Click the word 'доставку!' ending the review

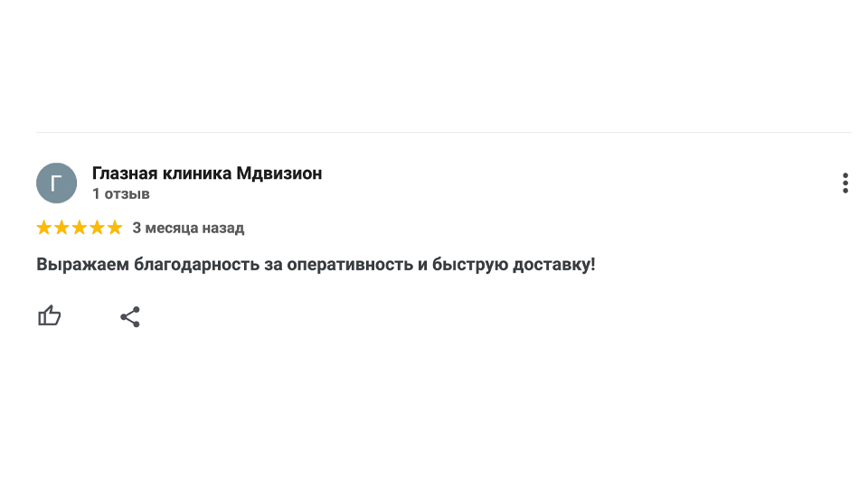554,265
